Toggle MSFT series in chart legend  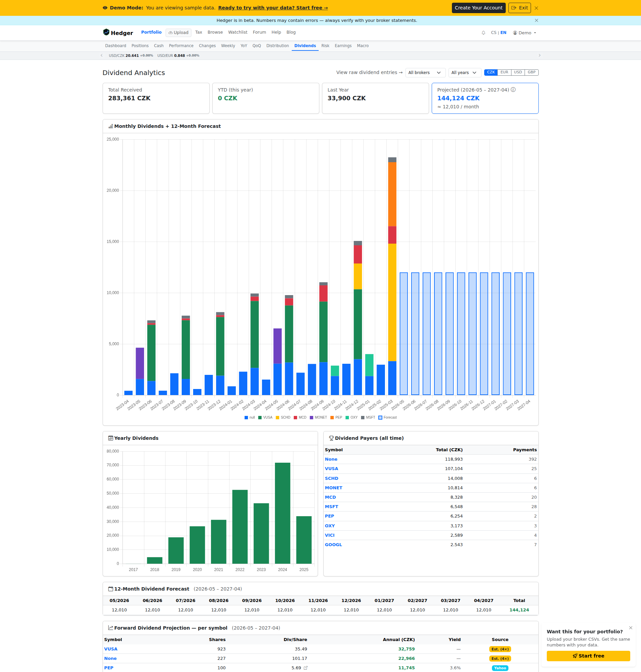coord(368,418)
